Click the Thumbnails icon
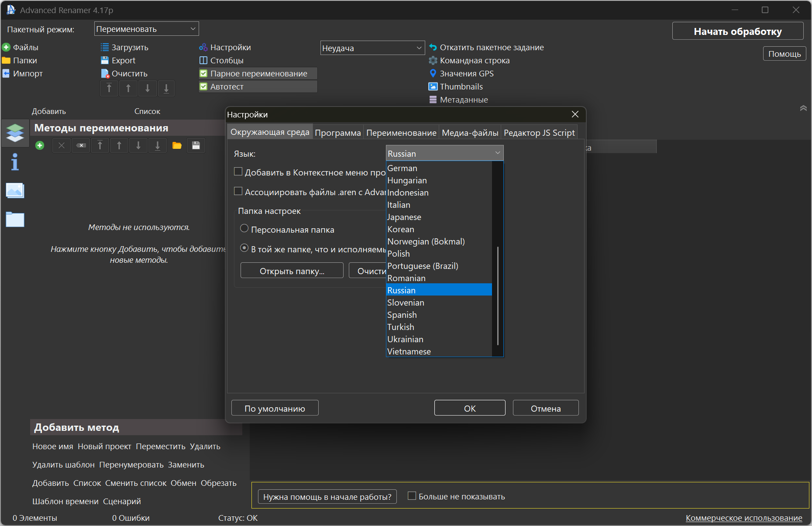Image resolution: width=812 pixels, height=526 pixels. 433,86
